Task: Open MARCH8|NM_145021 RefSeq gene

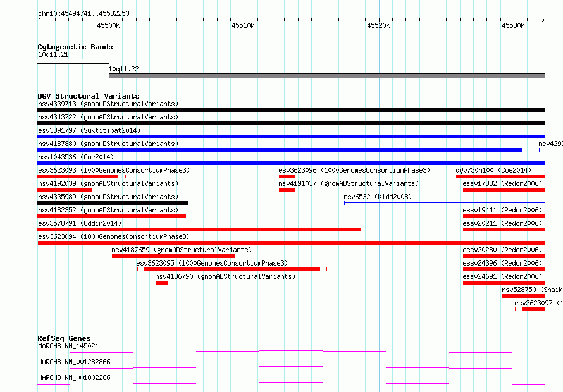Action: (68, 346)
